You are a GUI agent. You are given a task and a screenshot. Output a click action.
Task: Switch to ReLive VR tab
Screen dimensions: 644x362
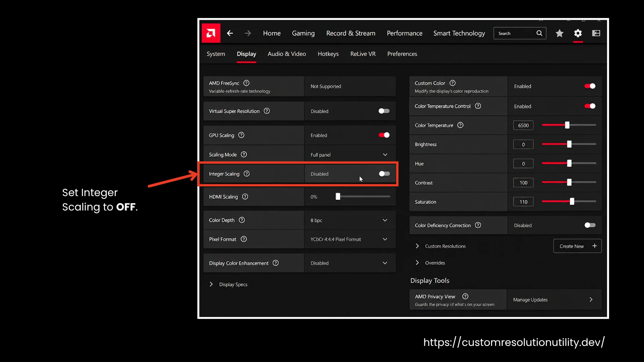coord(363,54)
